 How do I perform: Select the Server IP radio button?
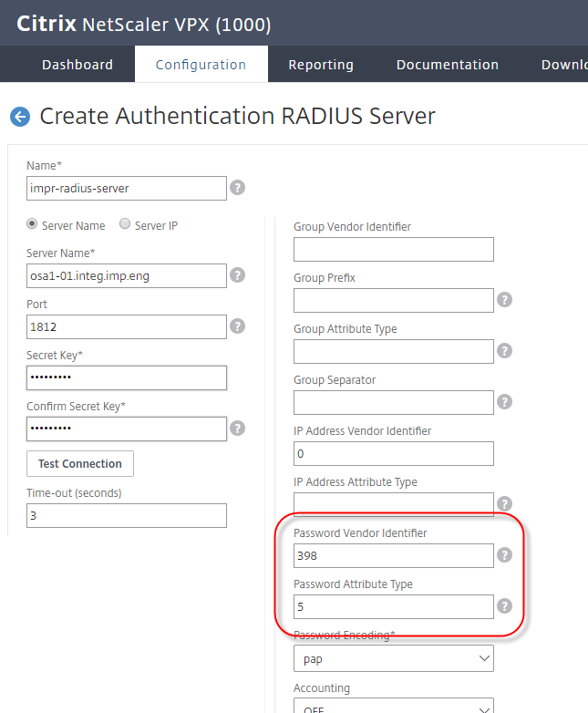pyautogui.click(x=126, y=224)
